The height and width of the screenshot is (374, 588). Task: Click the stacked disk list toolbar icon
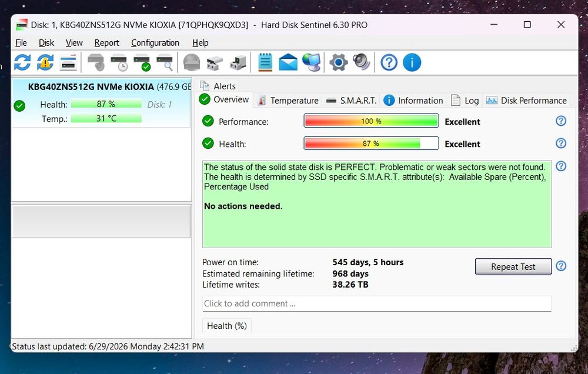pos(68,62)
